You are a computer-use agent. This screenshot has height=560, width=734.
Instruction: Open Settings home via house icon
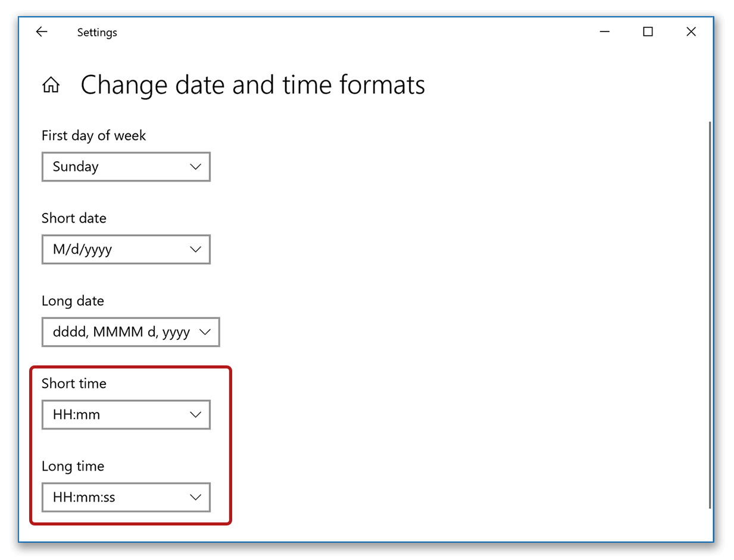pyautogui.click(x=51, y=85)
